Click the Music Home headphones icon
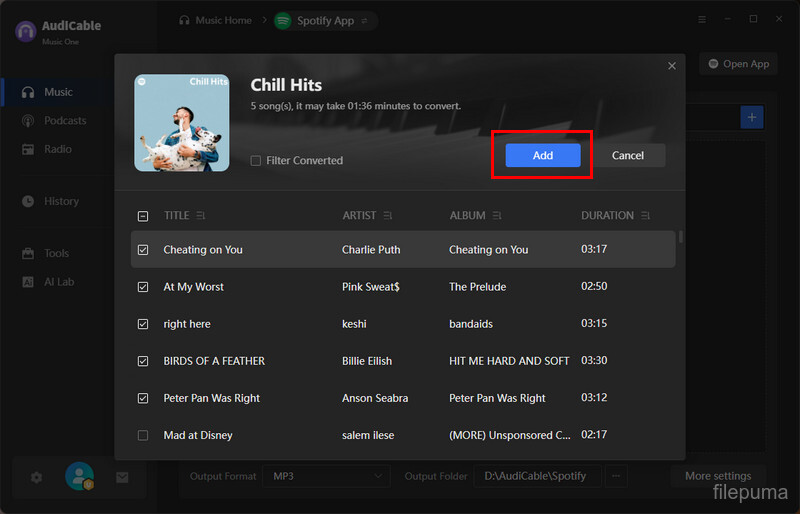The width and height of the screenshot is (800, 514). click(x=184, y=20)
